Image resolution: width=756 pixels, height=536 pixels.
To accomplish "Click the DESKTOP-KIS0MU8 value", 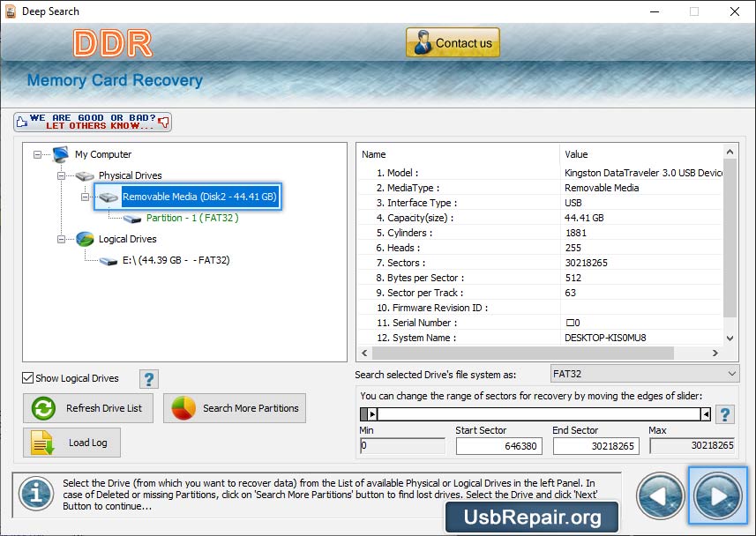I will pyautogui.click(x=605, y=338).
